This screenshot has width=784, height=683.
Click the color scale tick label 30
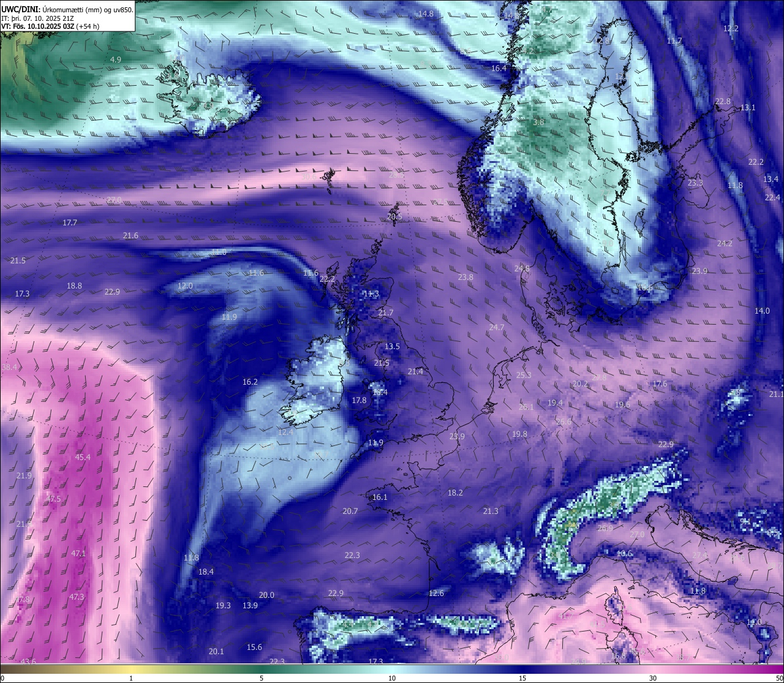653,678
